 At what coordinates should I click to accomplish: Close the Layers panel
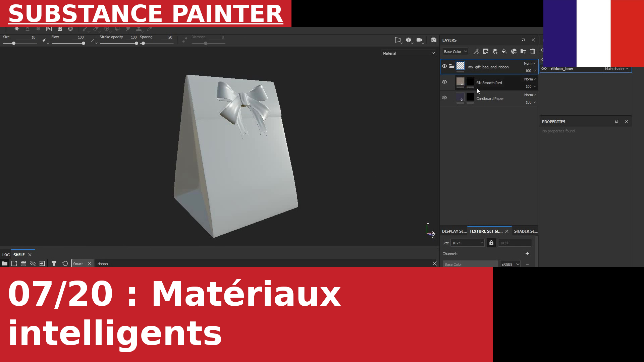click(533, 40)
